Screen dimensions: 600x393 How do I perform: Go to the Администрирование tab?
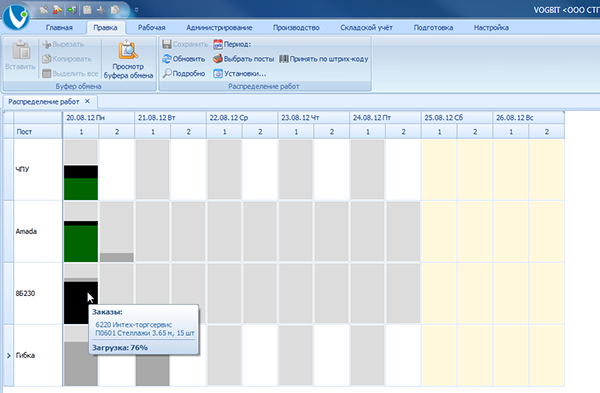coord(219,28)
